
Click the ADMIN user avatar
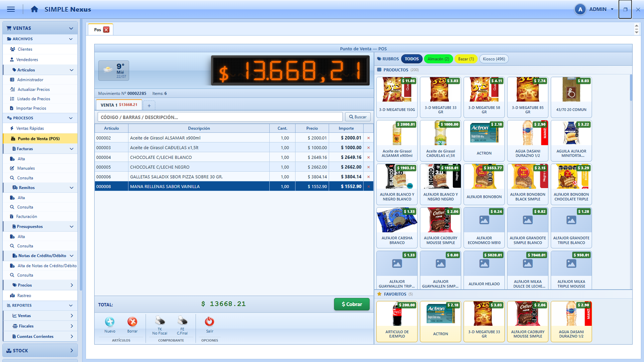pyautogui.click(x=580, y=9)
